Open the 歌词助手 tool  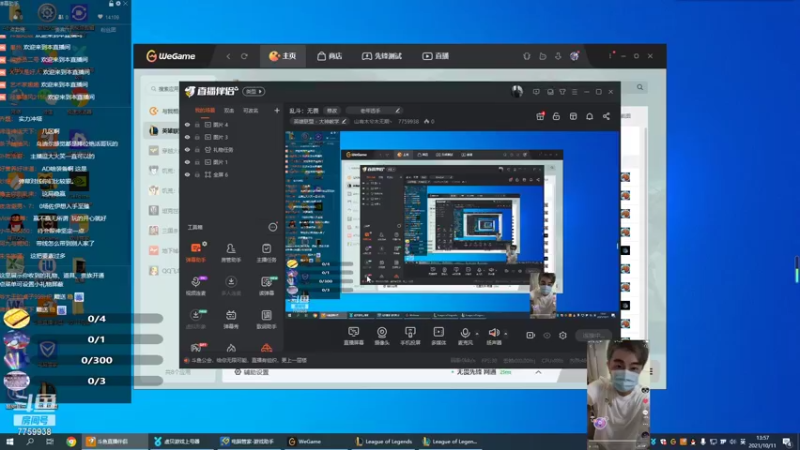[266, 319]
